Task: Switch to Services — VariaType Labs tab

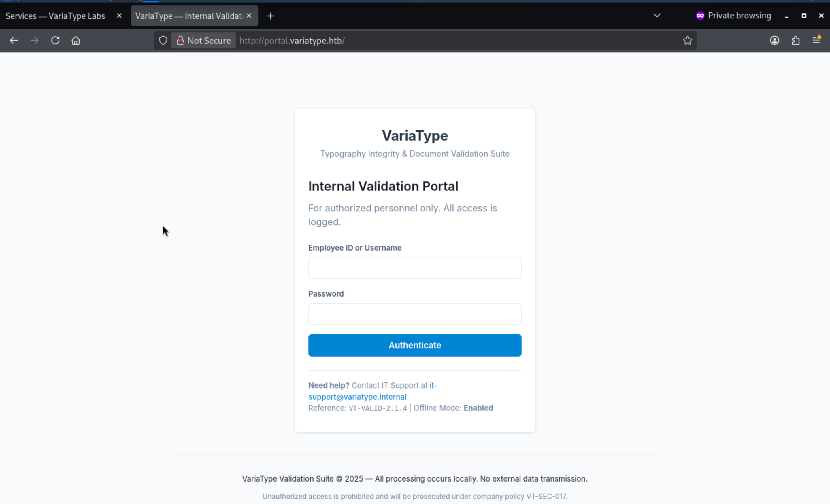Action: pyautogui.click(x=56, y=16)
